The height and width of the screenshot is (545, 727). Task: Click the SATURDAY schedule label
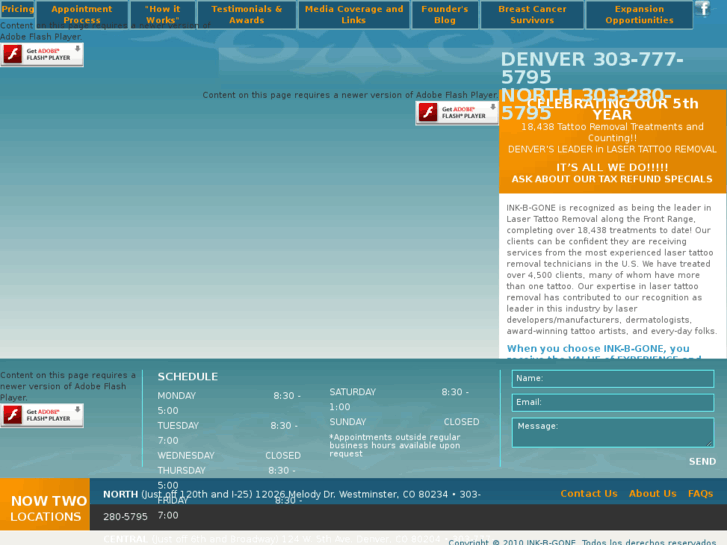[352, 392]
